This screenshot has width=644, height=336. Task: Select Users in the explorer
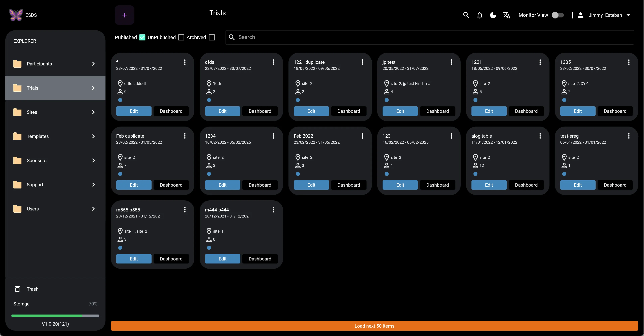[x=55, y=209]
